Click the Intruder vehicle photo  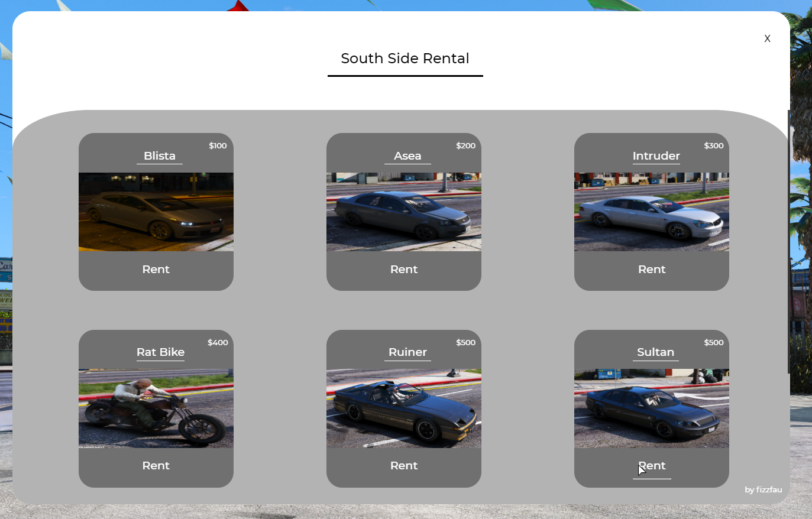point(652,212)
